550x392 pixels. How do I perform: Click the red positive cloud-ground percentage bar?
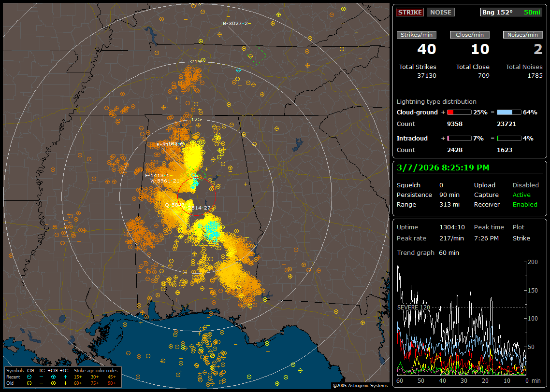459,112
